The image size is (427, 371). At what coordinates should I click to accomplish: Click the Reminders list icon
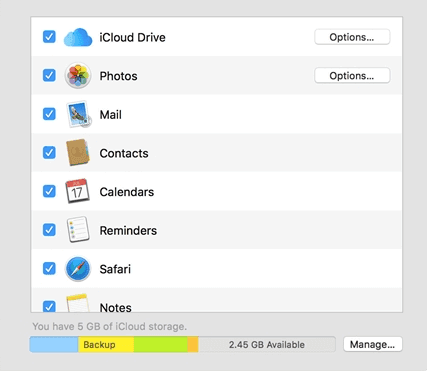click(78, 229)
